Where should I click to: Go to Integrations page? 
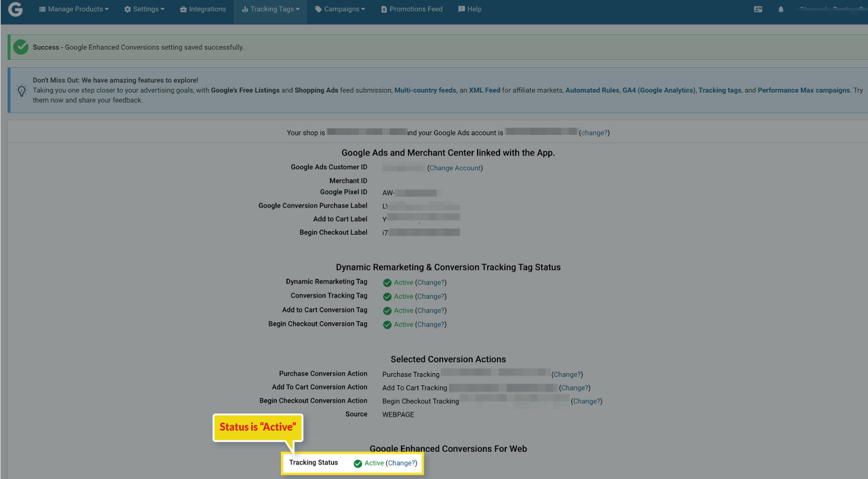pyautogui.click(x=203, y=9)
